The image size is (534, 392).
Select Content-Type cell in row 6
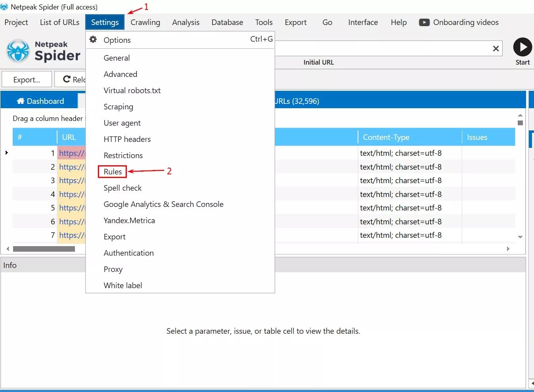point(410,222)
